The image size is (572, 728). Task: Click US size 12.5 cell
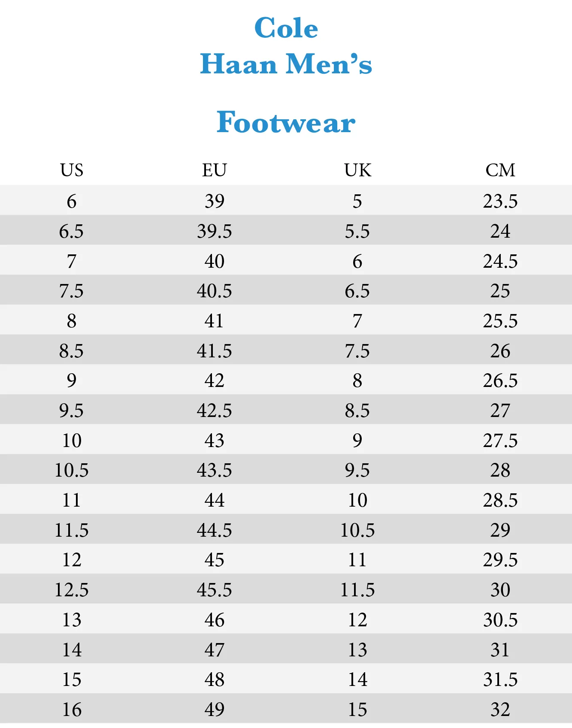click(x=72, y=590)
